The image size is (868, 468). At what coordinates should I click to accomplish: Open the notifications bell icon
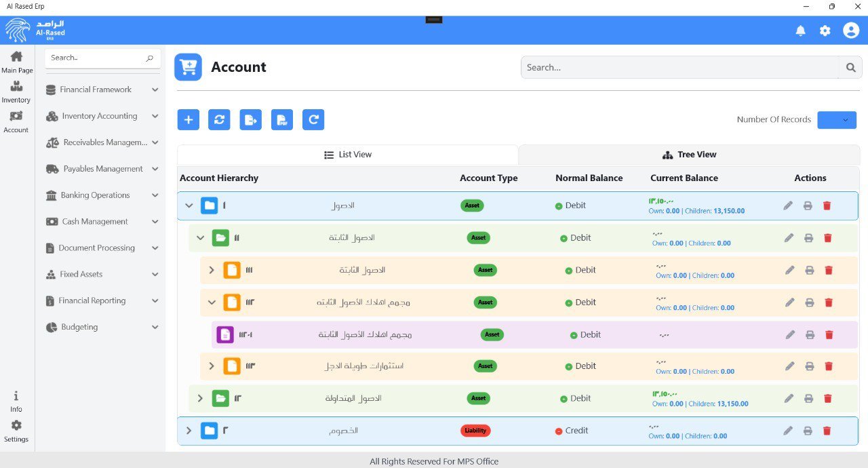tap(800, 31)
